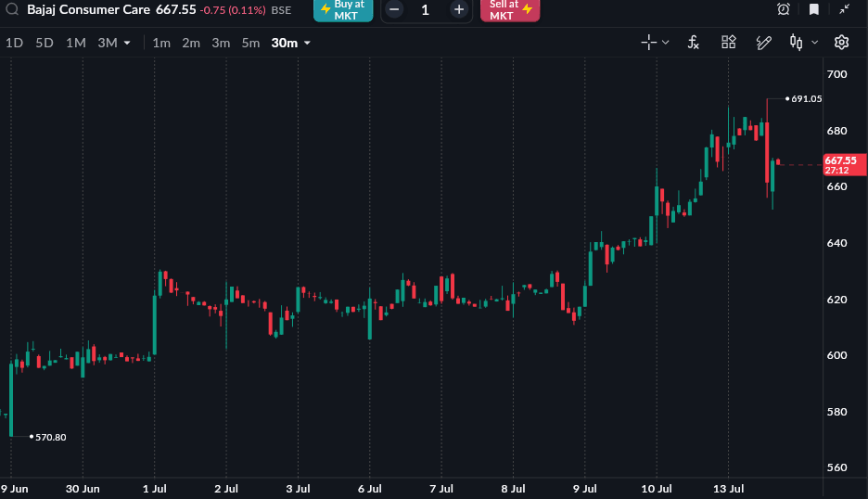868x499 pixels.
Task: Increase quantity with the plus button
Action: pyautogui.click(x=458, y=9)
